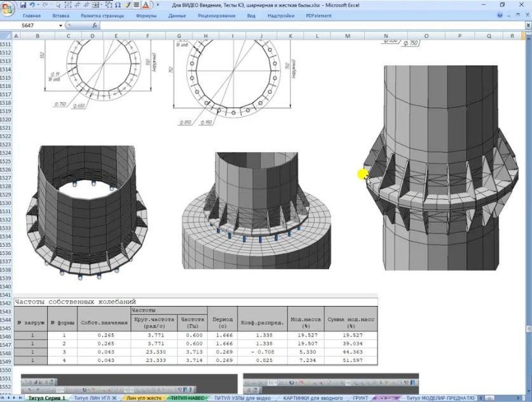Switch to the Формулы ribbon tab
Screen dimensions: 532x402
tap(146, 15)
